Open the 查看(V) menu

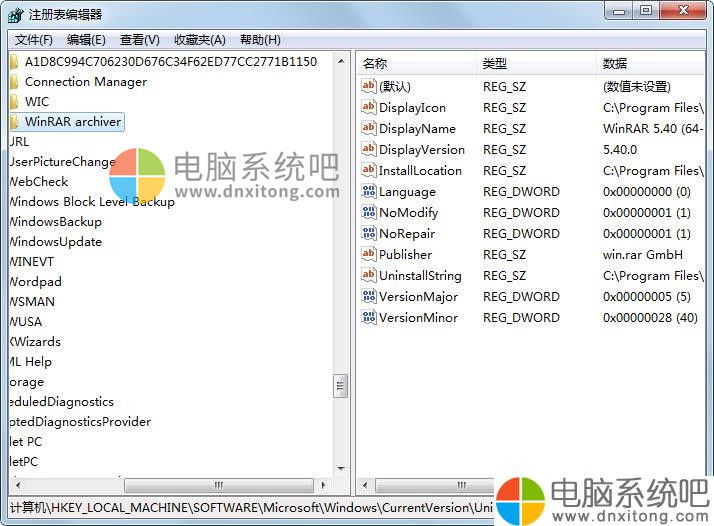tap(139, 40)
